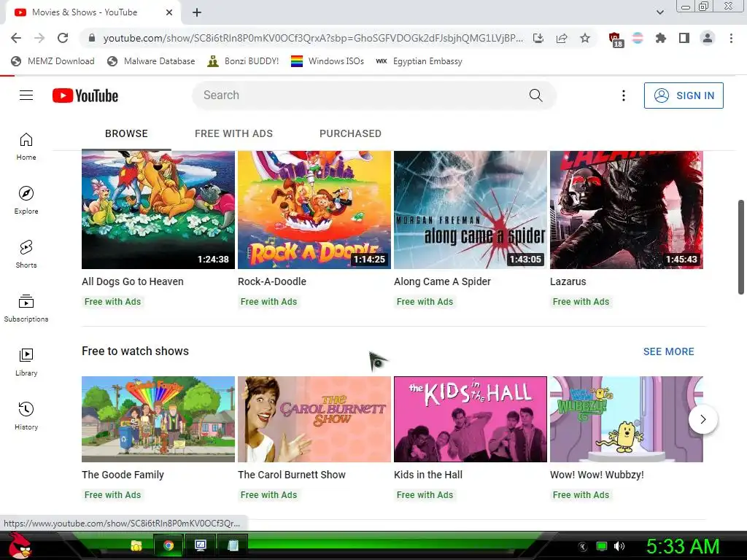The width and height of the screenshot is (747, 560).
Task: Click the Kids in the Hall title
Action: 427,475
